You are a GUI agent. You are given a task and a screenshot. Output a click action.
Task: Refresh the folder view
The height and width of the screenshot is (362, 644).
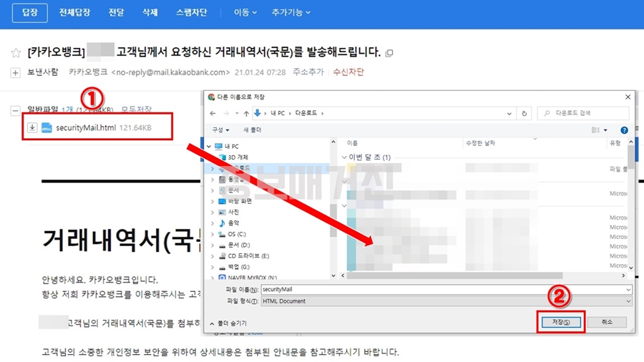tap(524, 114)
